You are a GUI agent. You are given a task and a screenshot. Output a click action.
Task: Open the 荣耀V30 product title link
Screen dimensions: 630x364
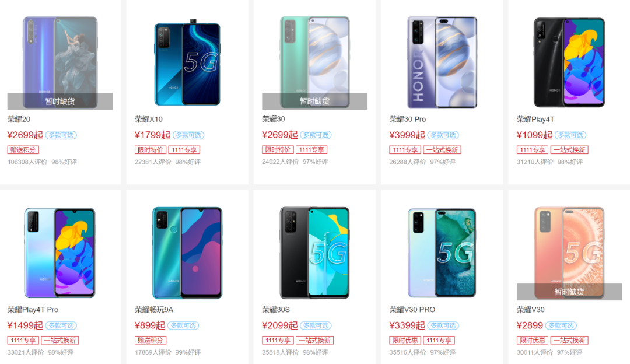531,310
